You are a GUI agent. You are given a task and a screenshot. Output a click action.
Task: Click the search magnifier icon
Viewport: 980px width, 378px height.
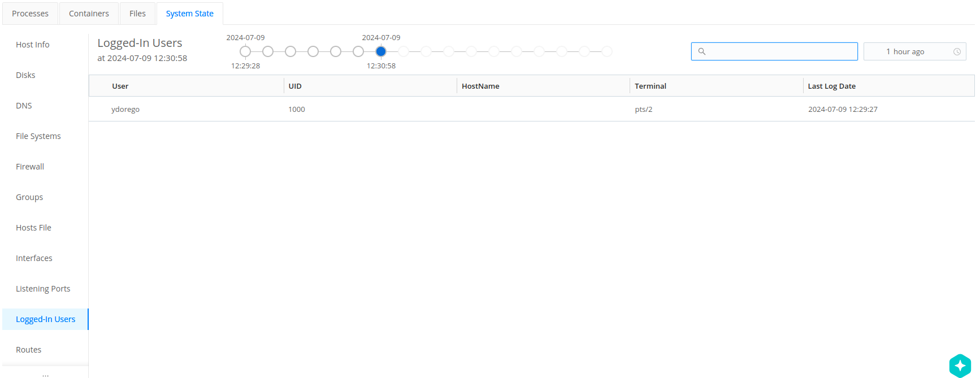(701, 51)
